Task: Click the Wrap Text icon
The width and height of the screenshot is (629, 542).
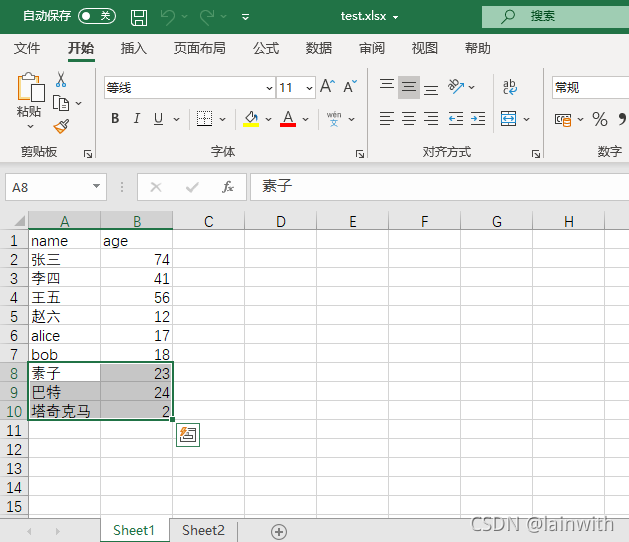Action: tap(509, 87)
